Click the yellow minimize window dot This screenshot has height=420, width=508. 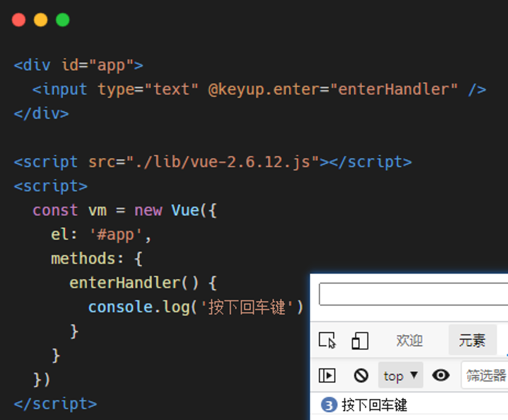click(x=41, y=20)
